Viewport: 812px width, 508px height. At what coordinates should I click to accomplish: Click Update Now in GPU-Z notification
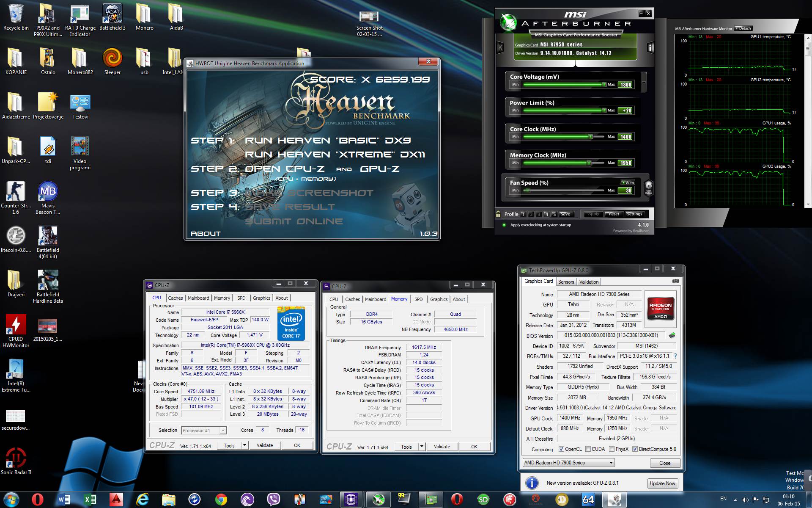(x=662, y=483)
